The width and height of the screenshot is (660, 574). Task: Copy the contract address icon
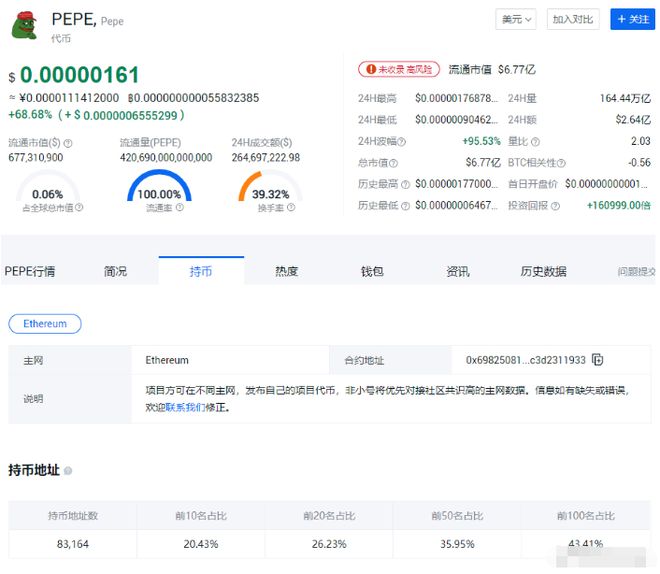point(598,360)
